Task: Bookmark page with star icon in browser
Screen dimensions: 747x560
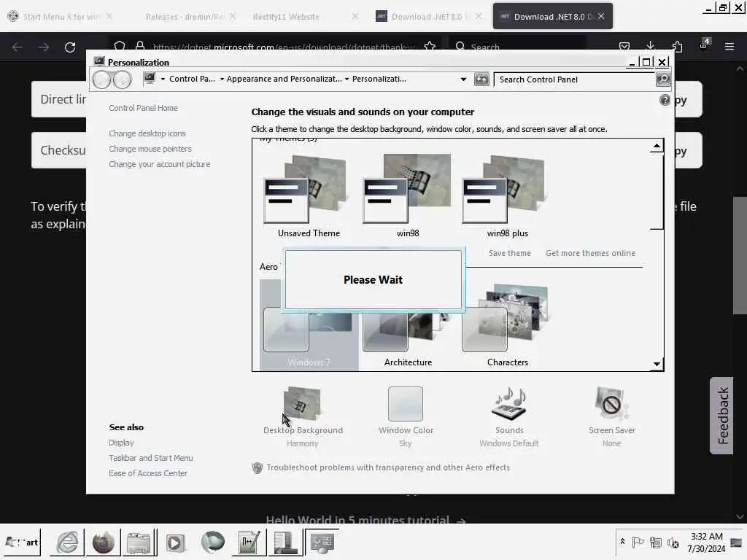Action: click(x=429, y=46)
